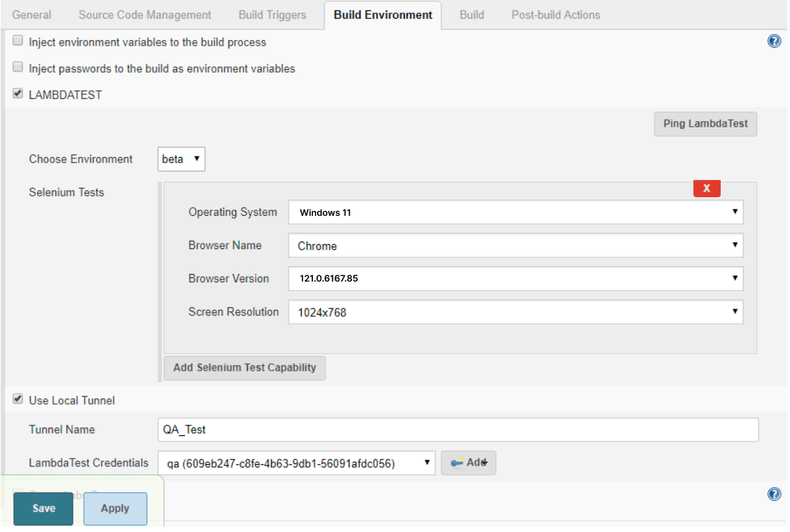Click Add Selenium Test Capability
Viewport: 790px width, 532px height.
[244, 368]
